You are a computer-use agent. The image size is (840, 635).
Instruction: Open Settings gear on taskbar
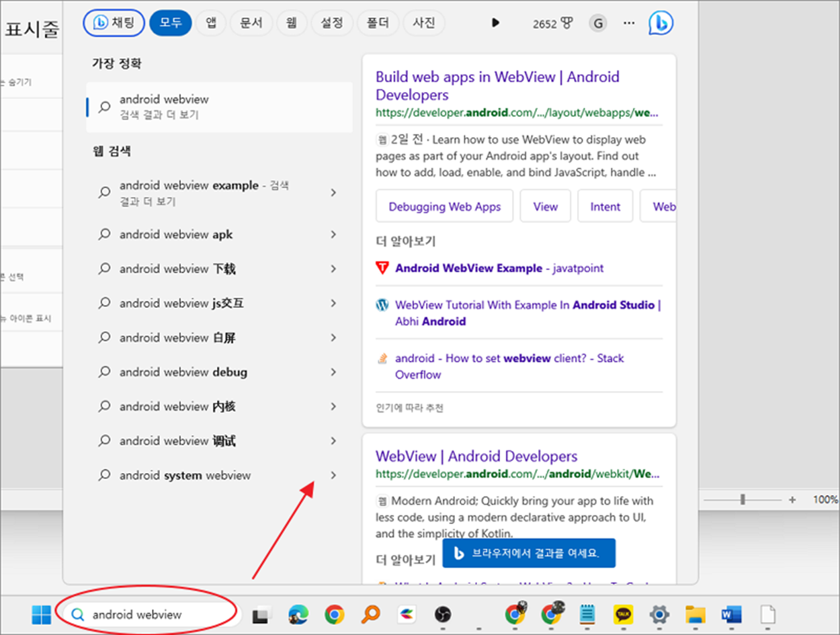659,614
